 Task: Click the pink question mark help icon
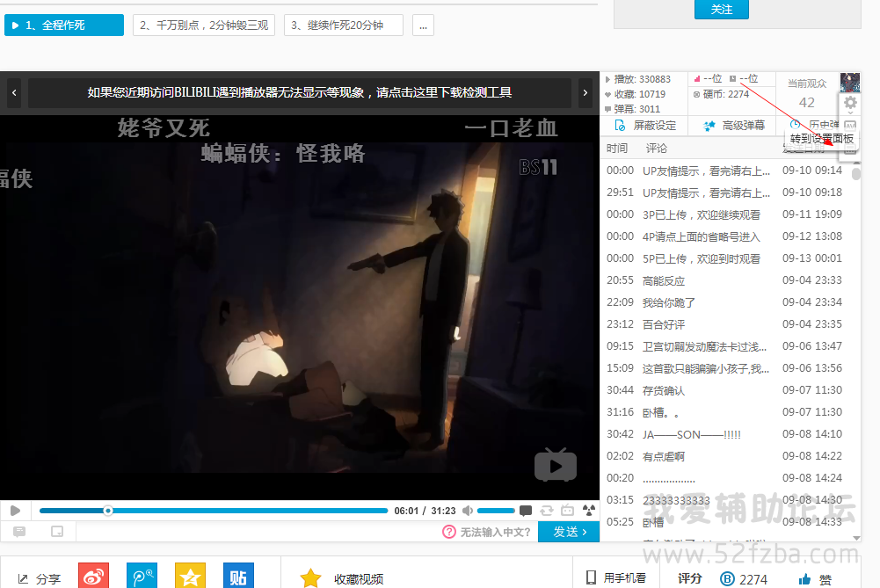pyautogui.click(x=449, y=532)
